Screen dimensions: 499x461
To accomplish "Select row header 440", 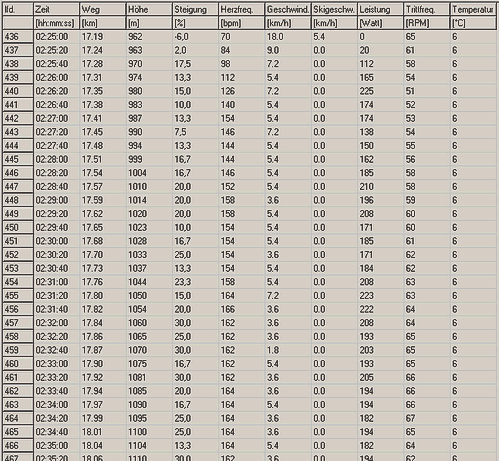I will point(18,91).
